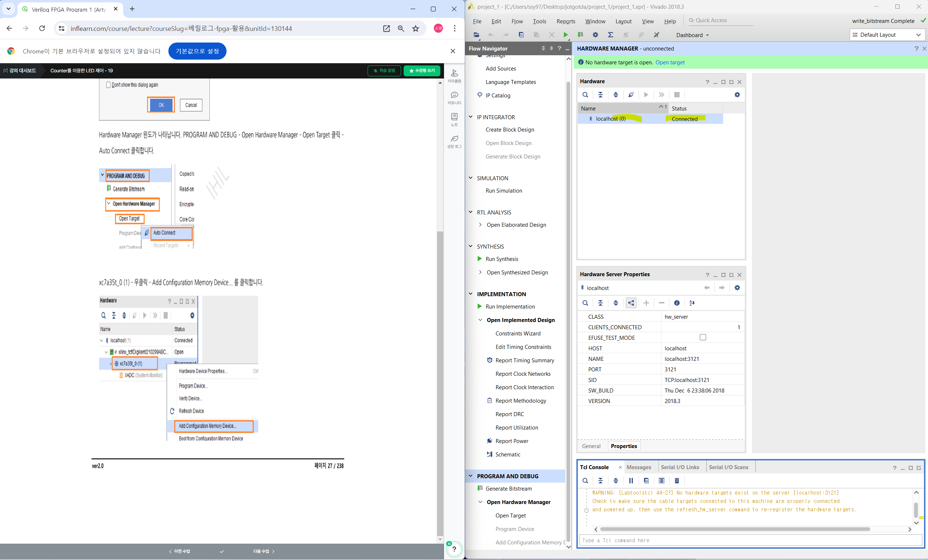The image size is (928, 560).
Task: Open the Dashboard dropdown
Action: pyautogui.click(x=692, y=35)
